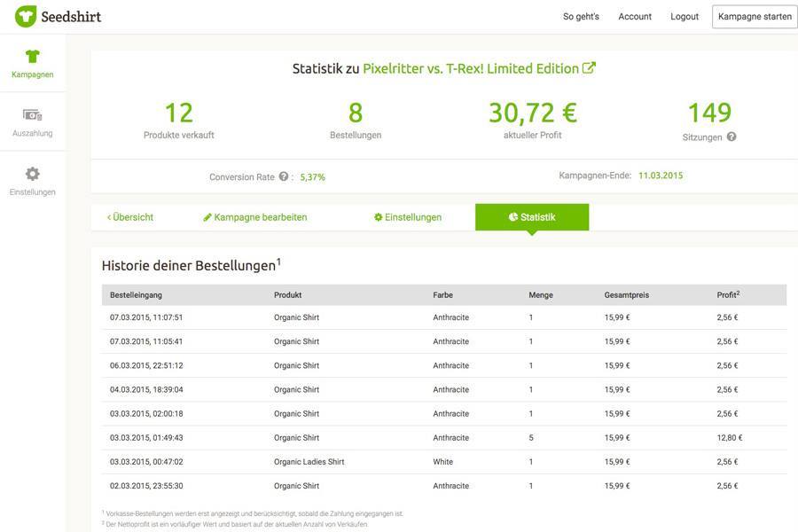
Task: Select the order dated 06.03.2015, 22:51:12
Action: point(444,365)
